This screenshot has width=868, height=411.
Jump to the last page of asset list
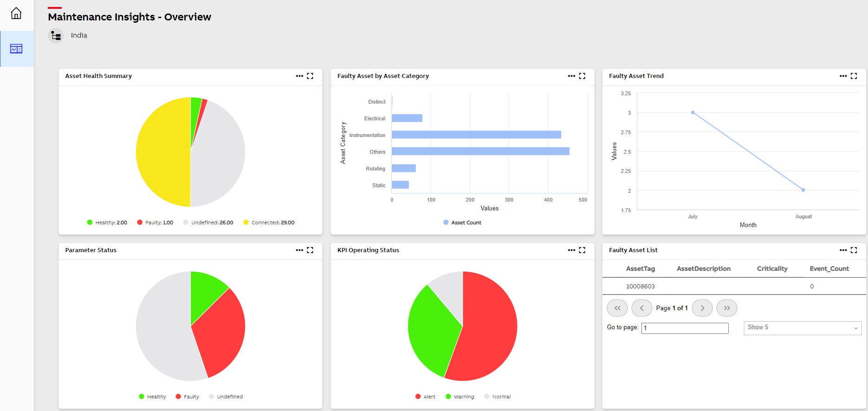point(726,308)
